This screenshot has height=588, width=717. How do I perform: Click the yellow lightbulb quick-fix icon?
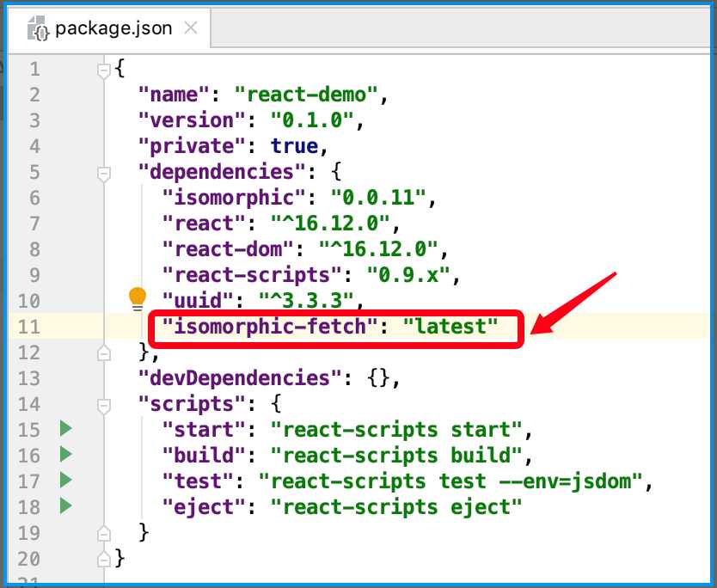[138, 299]
